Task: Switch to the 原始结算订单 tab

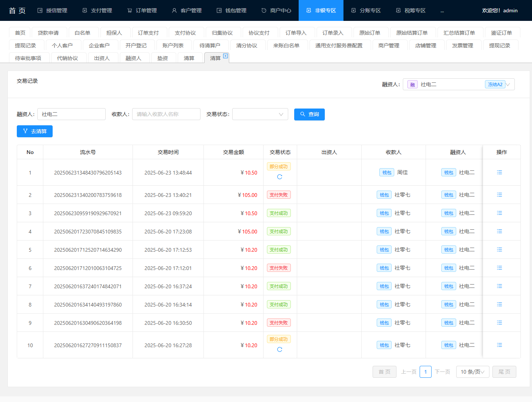Action: (x=413, y=33)
